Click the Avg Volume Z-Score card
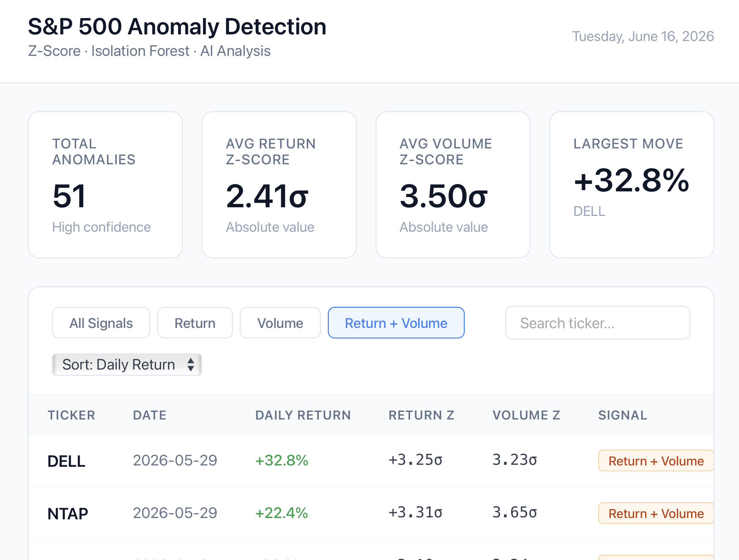 tap(453, 185)
